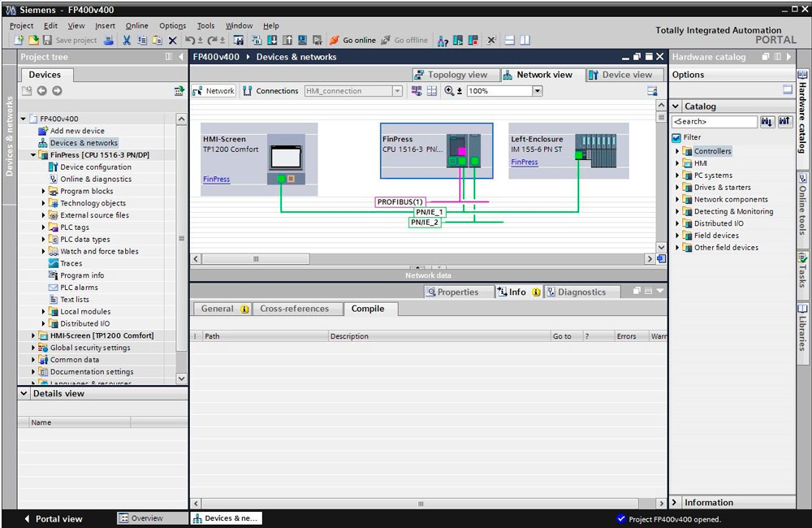Switch to the Topology view tab
This screenshot has width=812, height=528.
[456, 75]
